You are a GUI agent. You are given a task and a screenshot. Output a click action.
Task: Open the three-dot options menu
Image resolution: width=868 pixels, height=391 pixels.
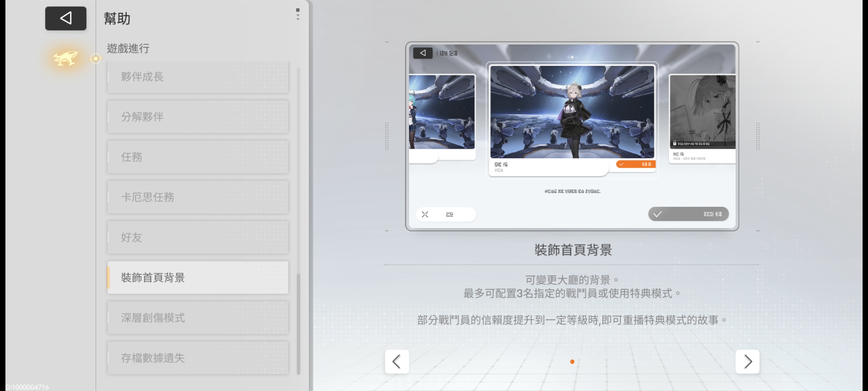coord(298,14)
